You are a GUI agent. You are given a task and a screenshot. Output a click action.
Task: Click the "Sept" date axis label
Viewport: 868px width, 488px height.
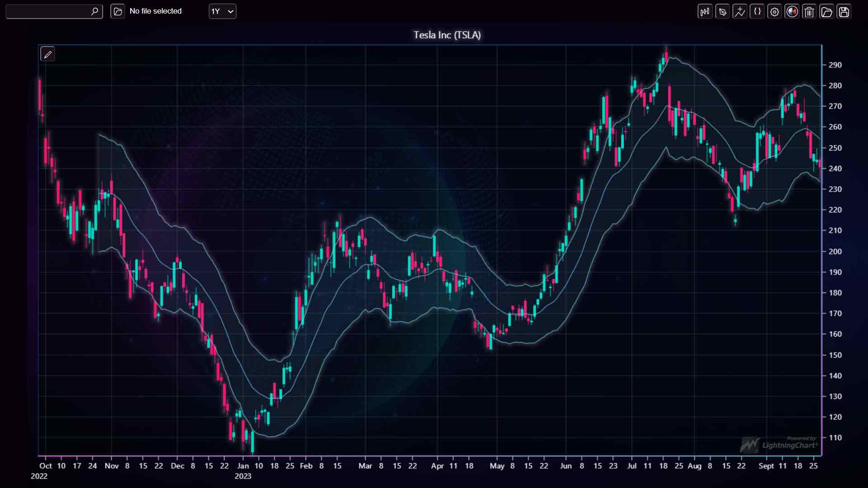(x=766, y=466)
